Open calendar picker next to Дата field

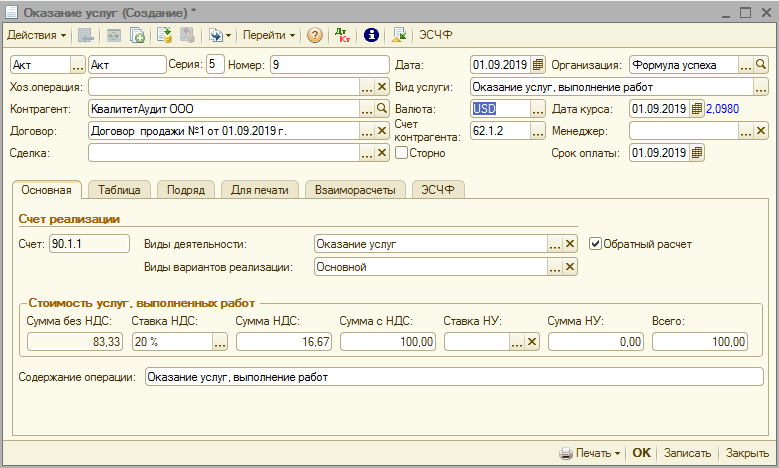click(538, 65)
